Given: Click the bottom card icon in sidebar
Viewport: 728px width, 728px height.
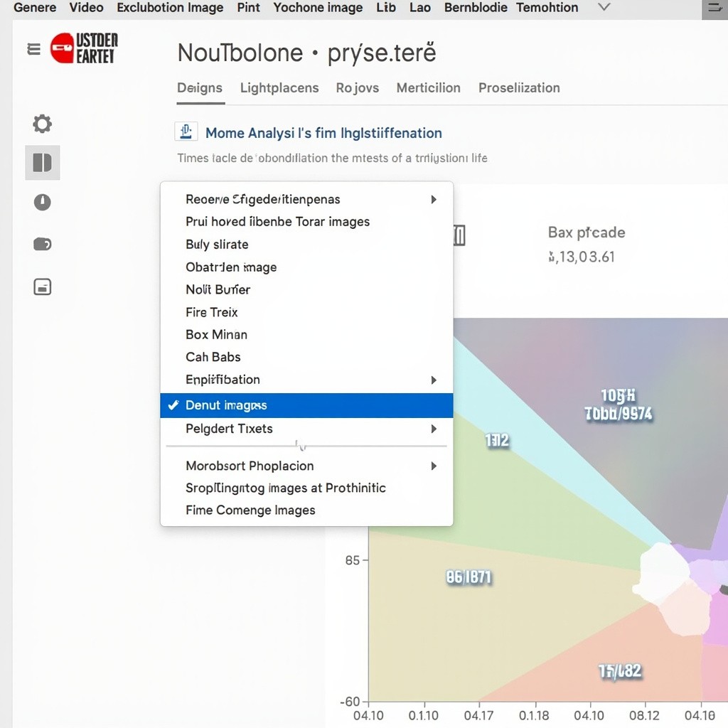Looking at the screenshot, I should 43,287.
